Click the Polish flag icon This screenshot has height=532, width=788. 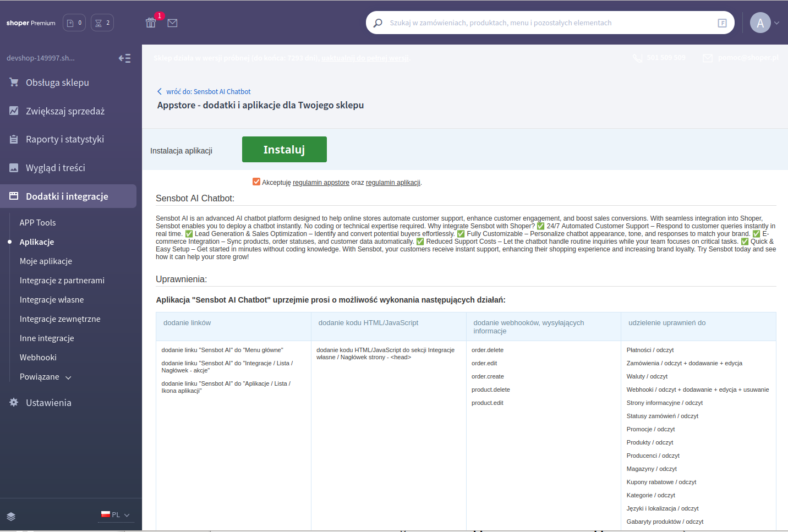point(106,514)
